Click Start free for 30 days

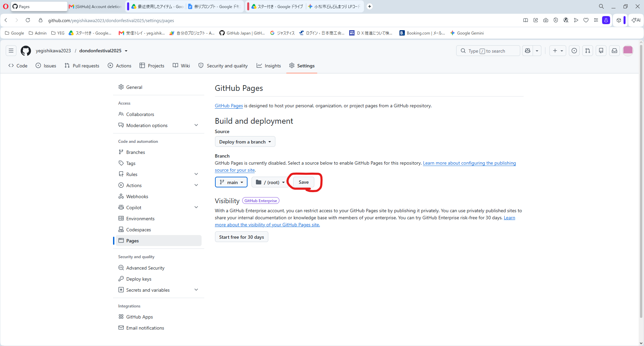[x=241, y=237]
